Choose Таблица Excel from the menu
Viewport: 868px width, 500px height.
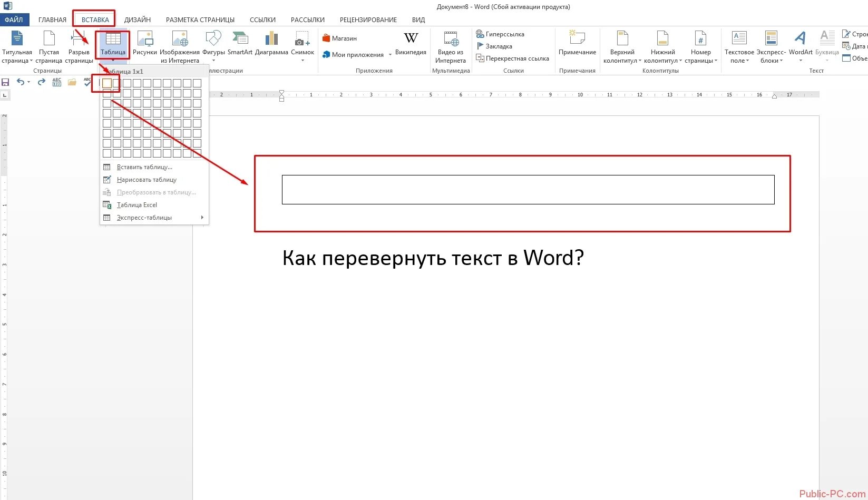click(x=154, y=205)
